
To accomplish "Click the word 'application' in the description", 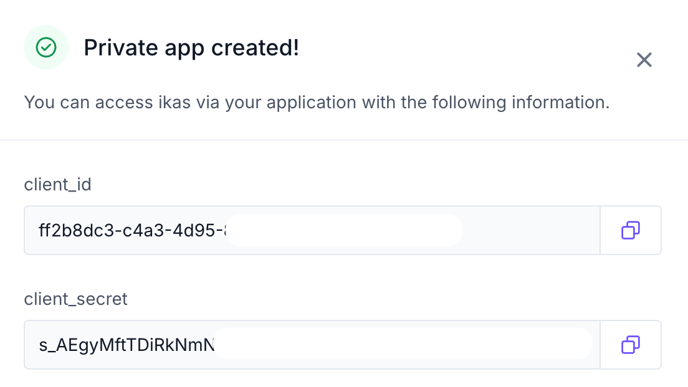I will click(311, 103).
